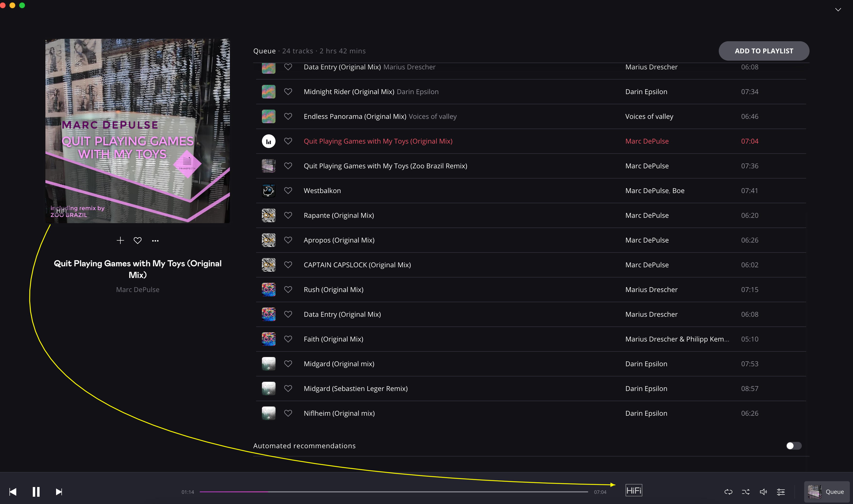853x504 pixels.
Task: Like CAPTAIN CAPSLOCK (Original Mix)
Action: tap(288, 265)
